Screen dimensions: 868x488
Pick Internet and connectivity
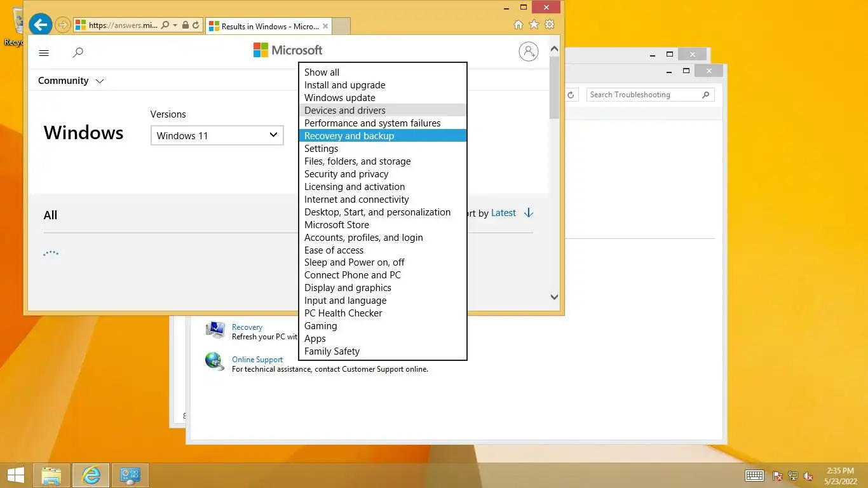(x=383, y=200)
